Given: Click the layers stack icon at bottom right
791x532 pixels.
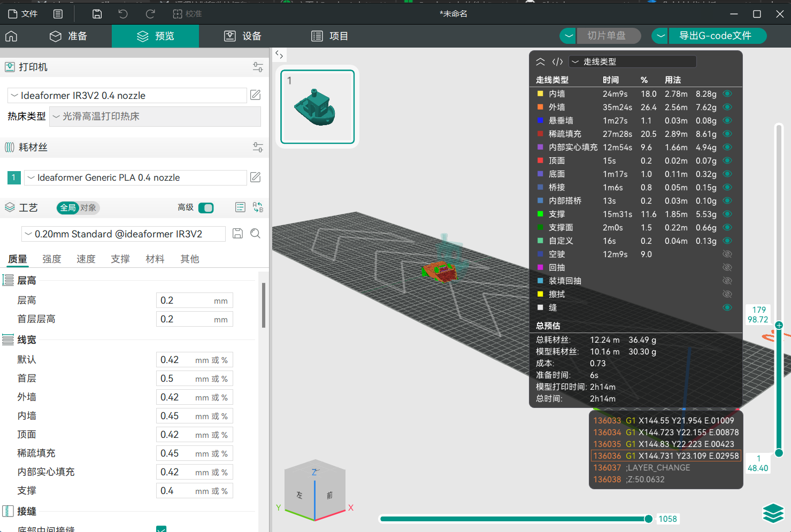Looking at the screenshot, I should point(773,513).
